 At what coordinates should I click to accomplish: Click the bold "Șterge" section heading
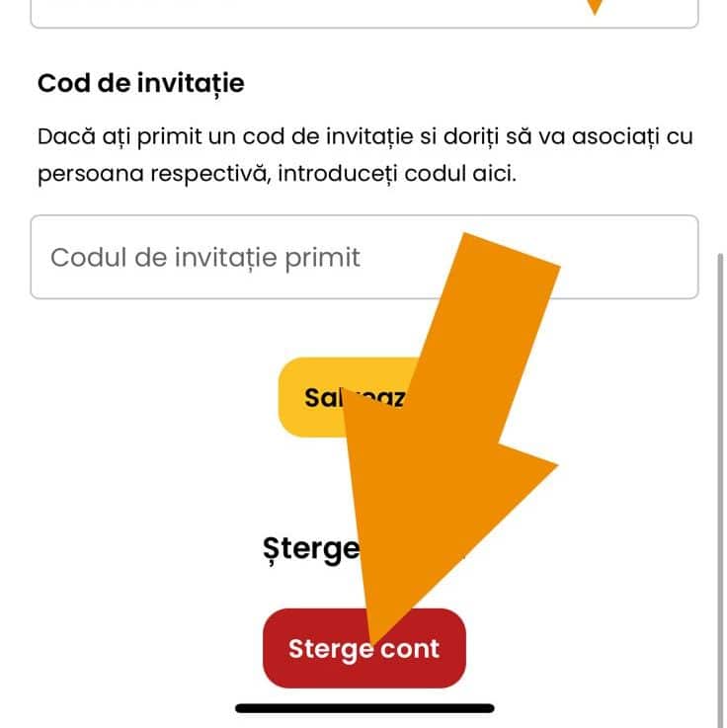pos(311,548)
